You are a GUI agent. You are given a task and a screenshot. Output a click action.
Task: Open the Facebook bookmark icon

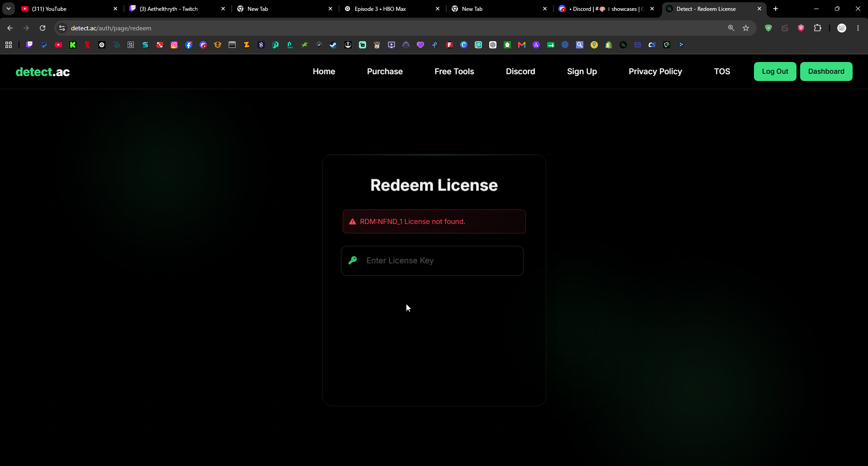(189, 45)
